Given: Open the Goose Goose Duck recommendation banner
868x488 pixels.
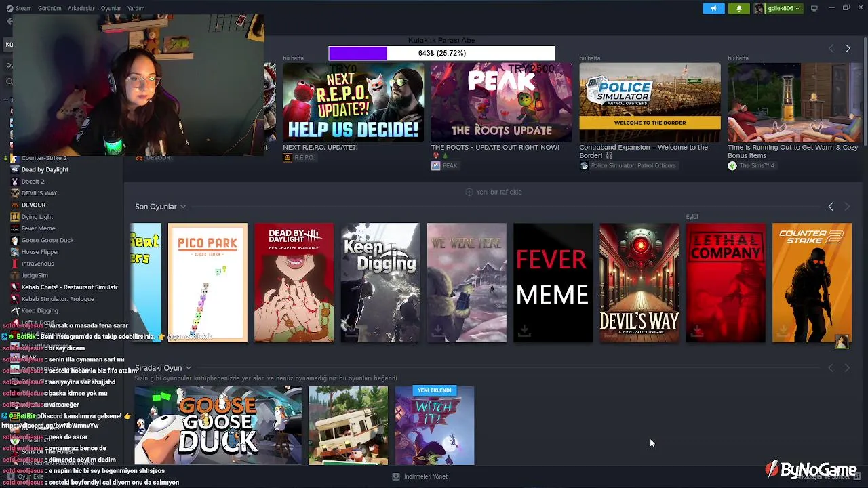Looking at the screenshot, I should (218, 426).
